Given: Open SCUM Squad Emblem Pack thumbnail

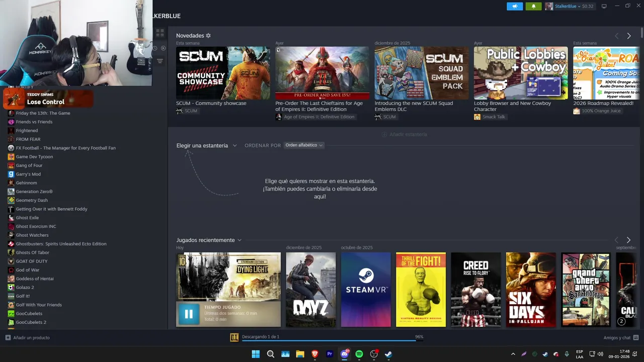Looking at the screenshot, I should point(422,73).
